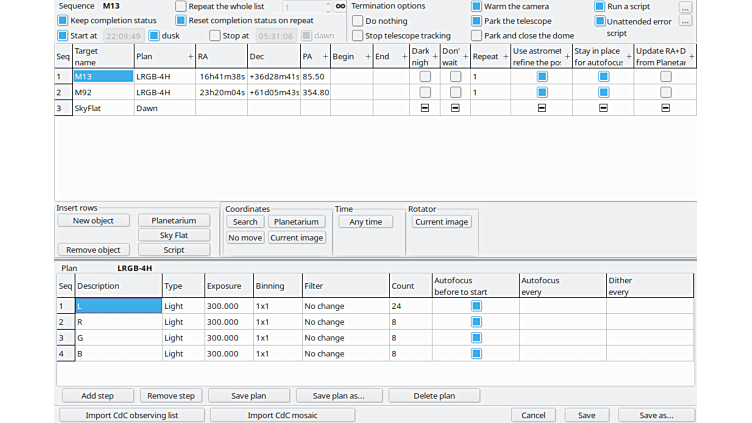Check the Dark night box for M13

click(x=426, y=76)
